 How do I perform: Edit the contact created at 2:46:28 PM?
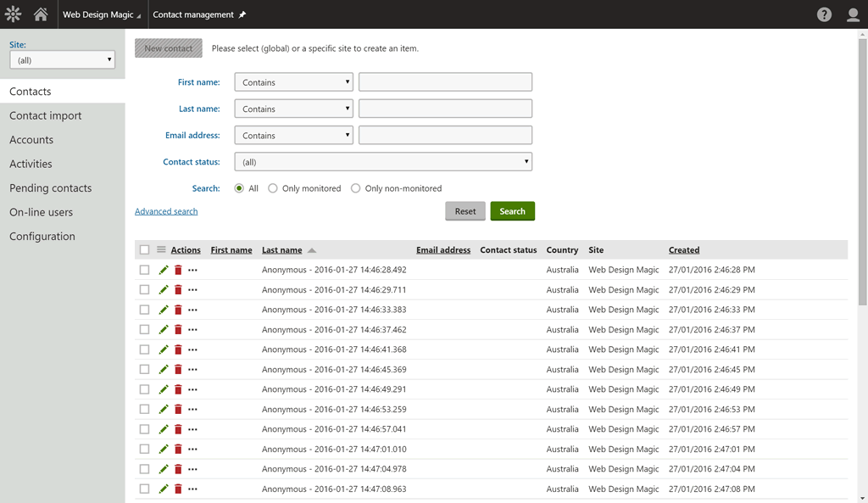tap(164, 270)
